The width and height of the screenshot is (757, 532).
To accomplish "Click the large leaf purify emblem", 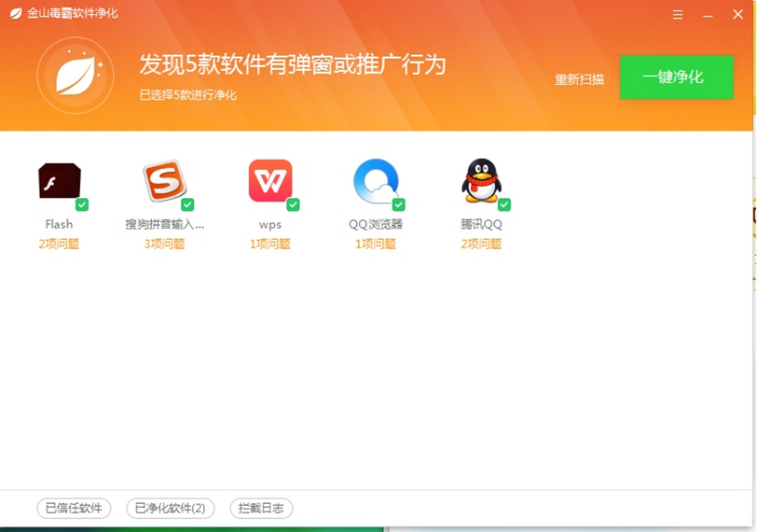I will [75, 76].
